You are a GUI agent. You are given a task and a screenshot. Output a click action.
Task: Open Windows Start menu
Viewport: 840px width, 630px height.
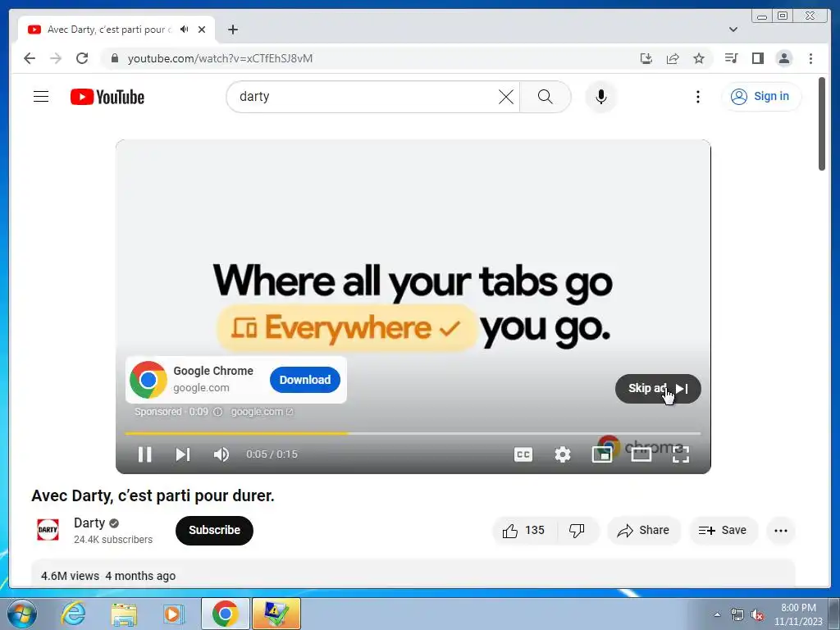tap(22, 614)
